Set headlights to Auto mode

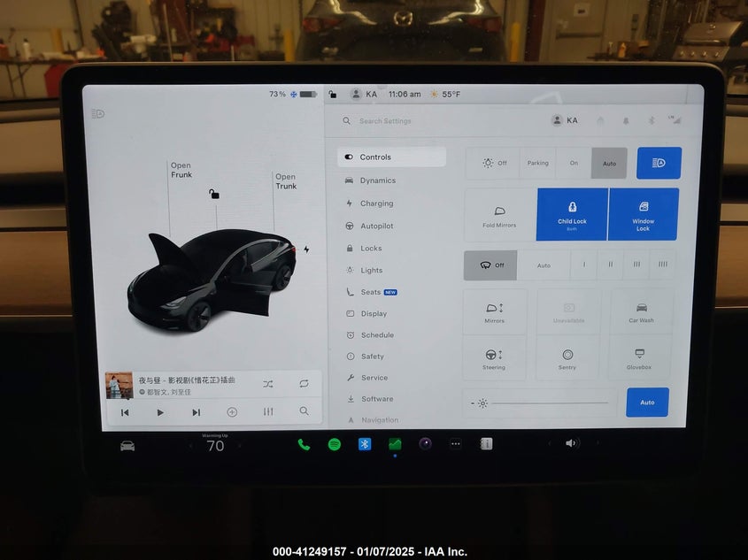click(x=609, y=163)
